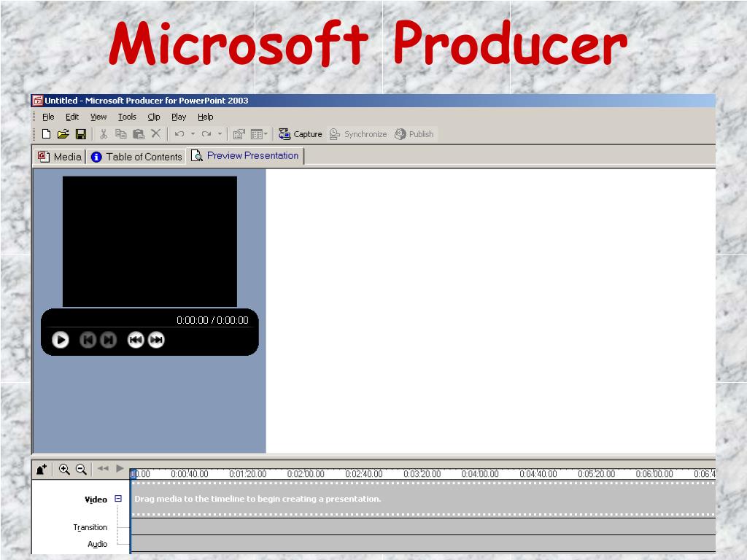Zoom in on the timeline

64,470
